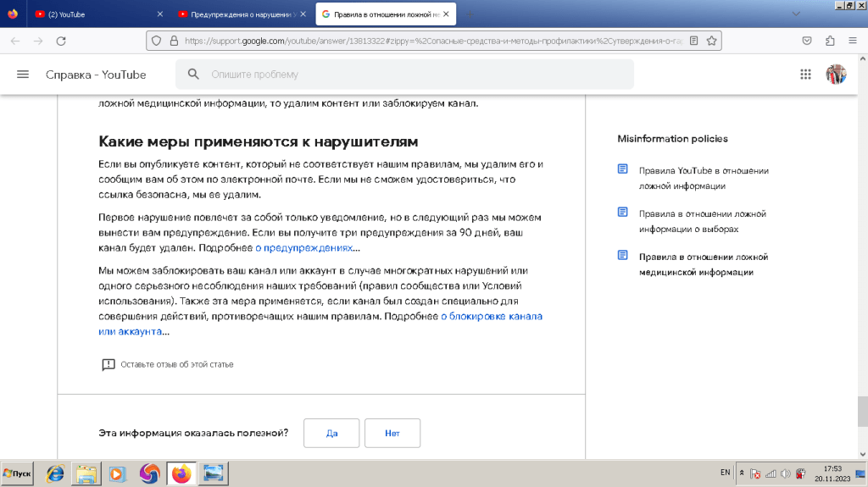
Task: Open the Google apps grid
Action: coord(806,75)
